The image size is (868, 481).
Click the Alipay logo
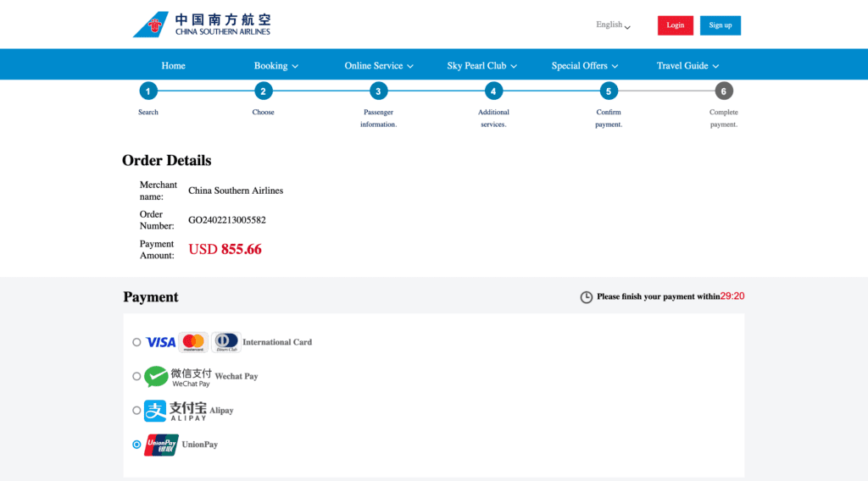(175, 411)
